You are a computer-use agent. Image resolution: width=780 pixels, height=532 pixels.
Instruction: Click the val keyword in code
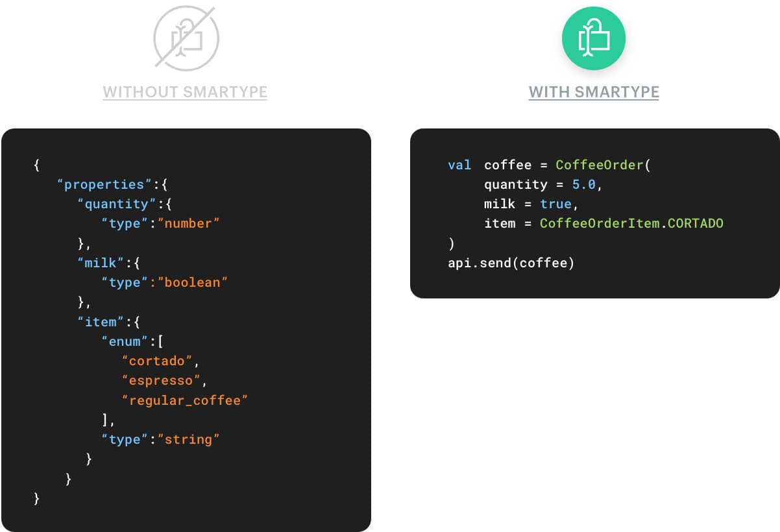tap(459, 165)
